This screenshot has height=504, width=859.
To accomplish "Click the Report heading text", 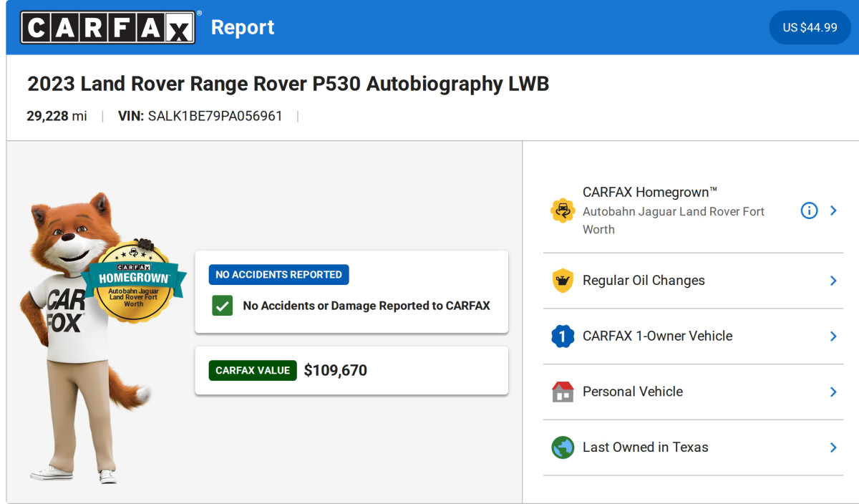I will tap(243, 27).
